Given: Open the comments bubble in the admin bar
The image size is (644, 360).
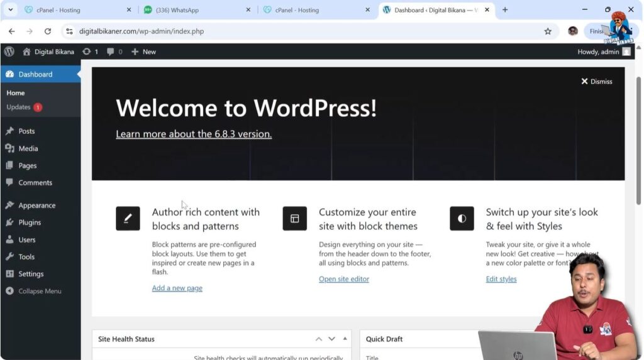Looking at the screenshot, I should click(111, 52).
